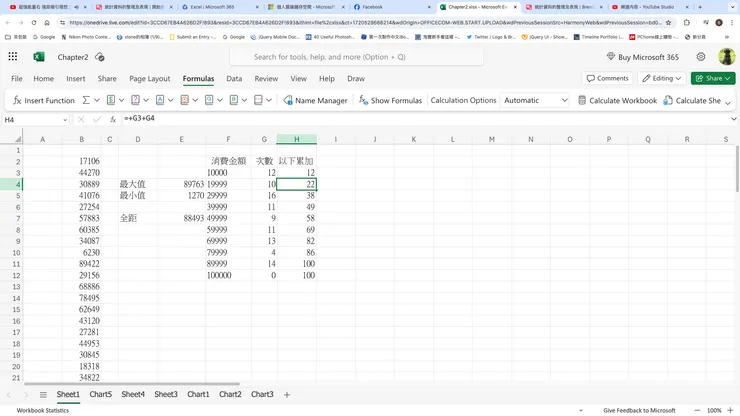Reload the page in the browser
740x416 pixels.
(x=34, y=22)
